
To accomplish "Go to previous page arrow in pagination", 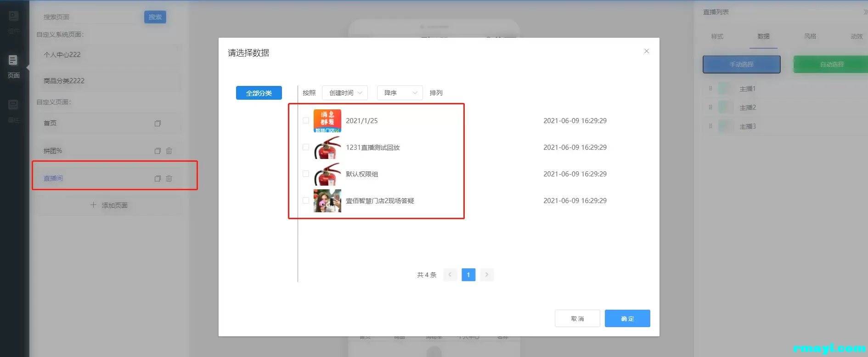I will (450, 275).
